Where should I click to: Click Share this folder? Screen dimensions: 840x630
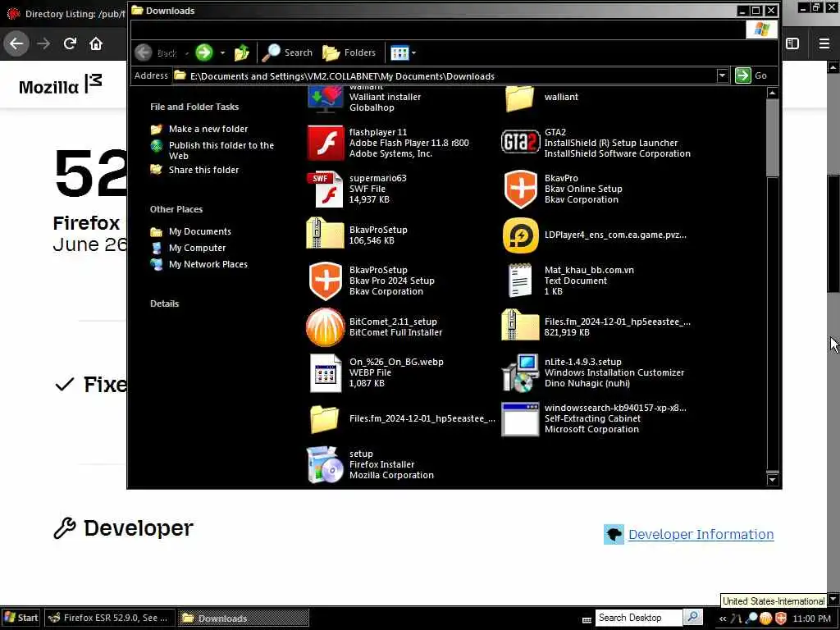tap(203, 170)
